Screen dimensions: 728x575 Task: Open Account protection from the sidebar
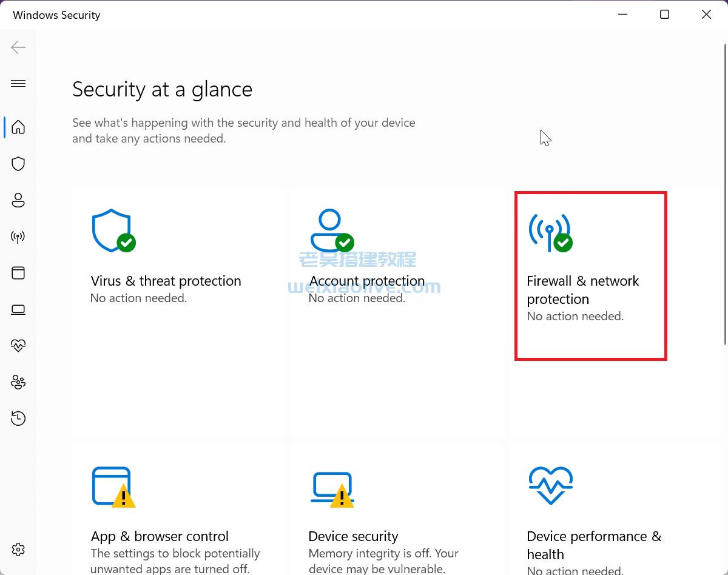coord(18,200)
